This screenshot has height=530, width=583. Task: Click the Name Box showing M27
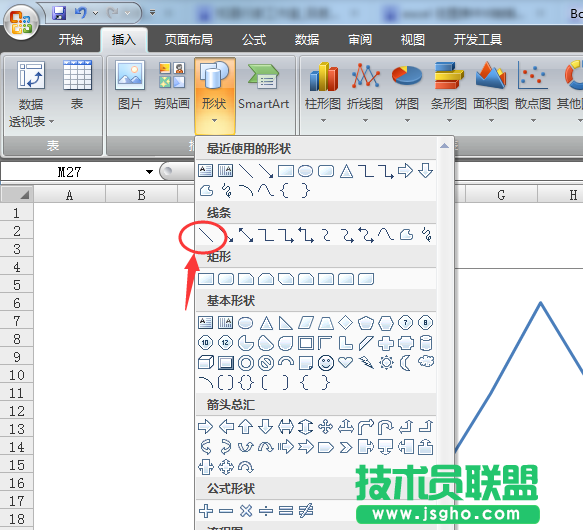click(x=71, y=172)
